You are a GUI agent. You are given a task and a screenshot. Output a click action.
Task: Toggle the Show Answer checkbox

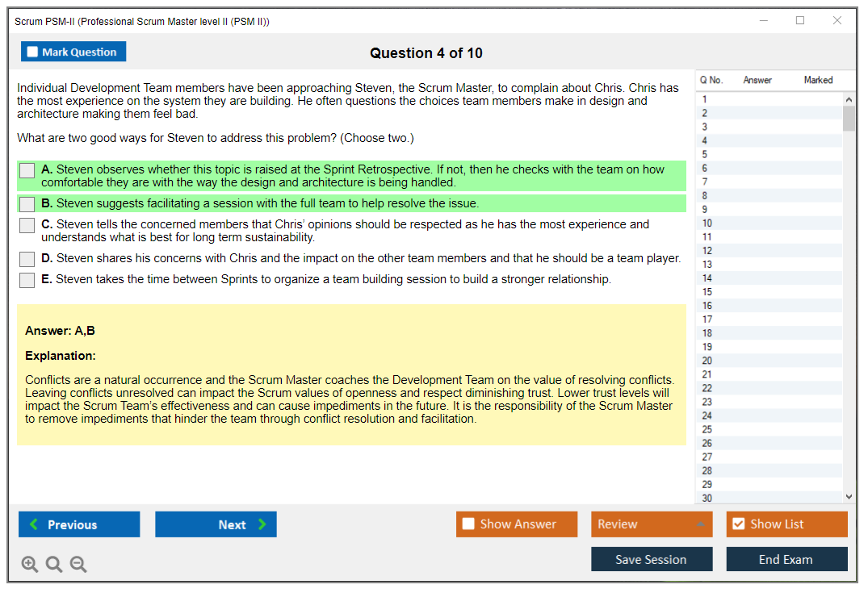click(469, 524)
